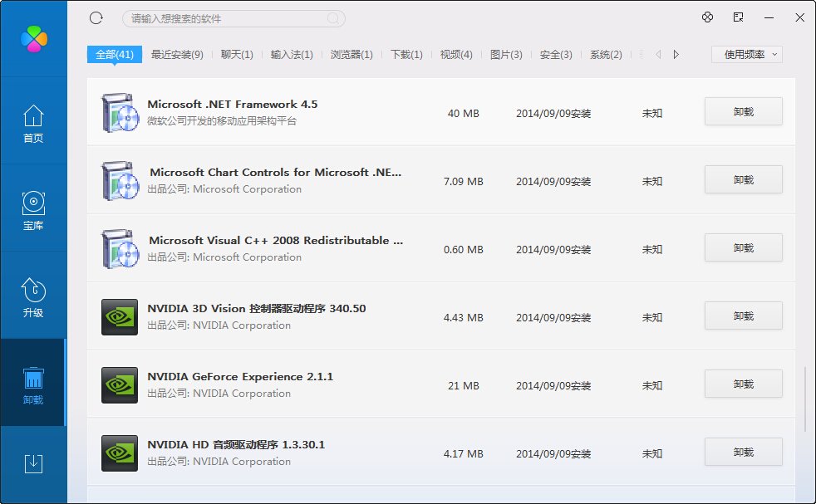Open the download manager icon at sidebar bottom
The image size is (816, 504).
[33, 465]
